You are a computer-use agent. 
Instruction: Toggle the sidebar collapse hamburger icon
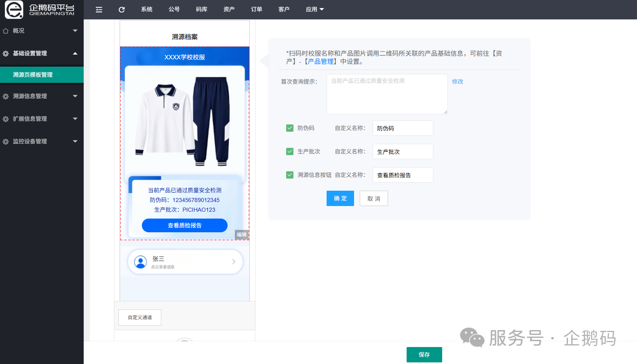tap(99, 10)
